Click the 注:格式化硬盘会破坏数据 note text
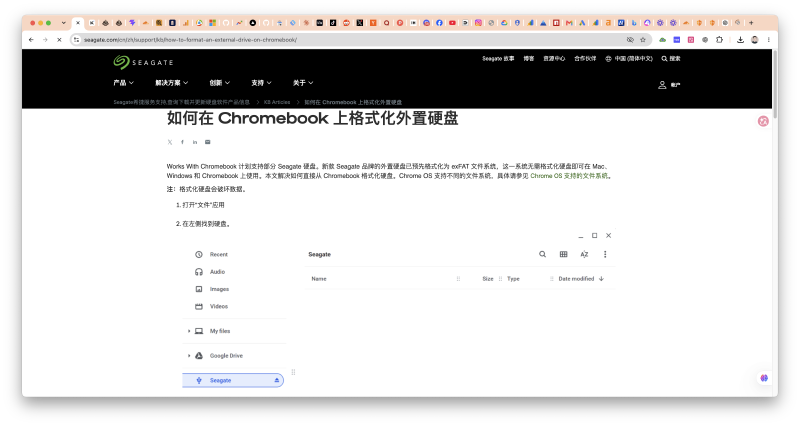Image resolution: width=800 pixels, height=426 pixels. pyautogui.click(x=207, y=189)
